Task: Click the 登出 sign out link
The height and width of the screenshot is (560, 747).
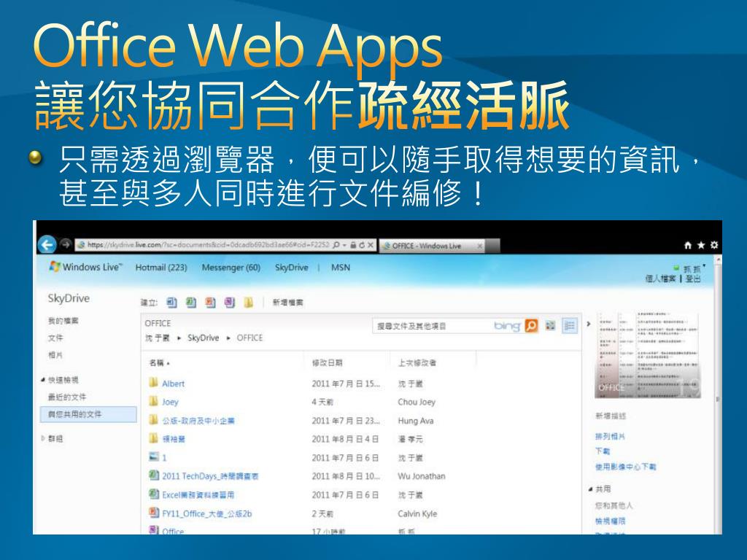Action: [693, 279]
